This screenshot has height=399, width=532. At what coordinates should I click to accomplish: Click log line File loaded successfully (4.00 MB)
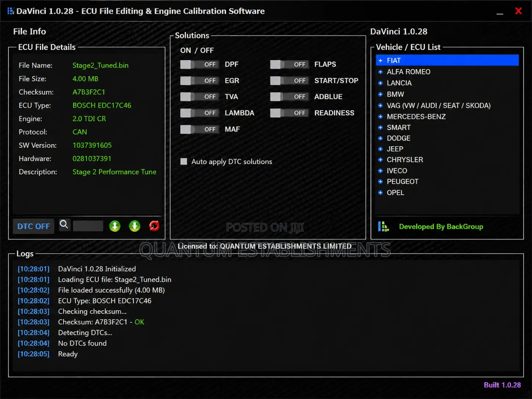point(111,290)
